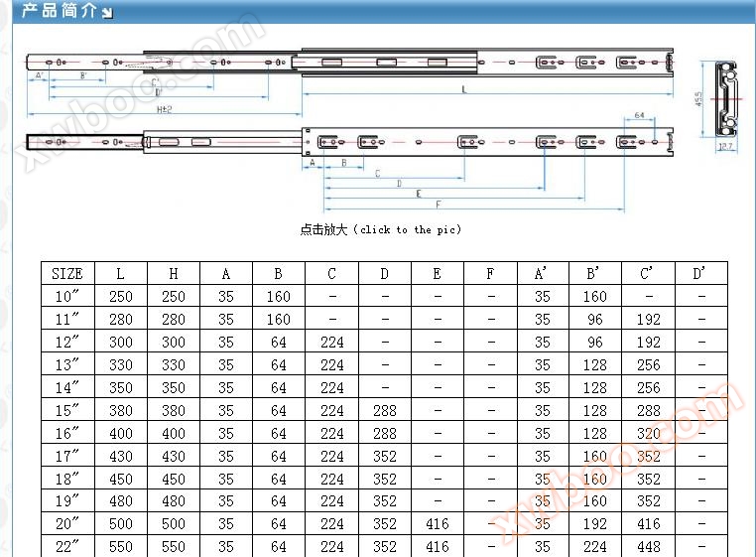Click the rail cross-section profile drawing
This screenshot has height=557, width=756.
pos(726,99)
